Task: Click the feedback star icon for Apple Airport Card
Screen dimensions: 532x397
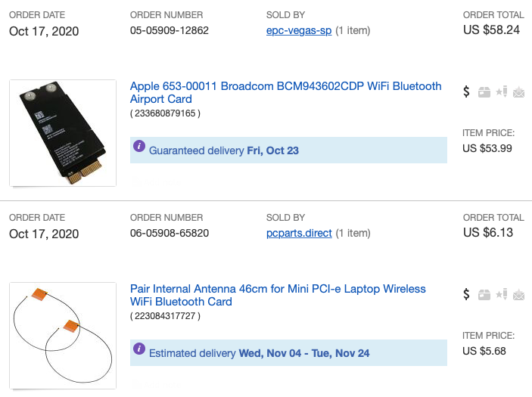Action: point(502,91)
